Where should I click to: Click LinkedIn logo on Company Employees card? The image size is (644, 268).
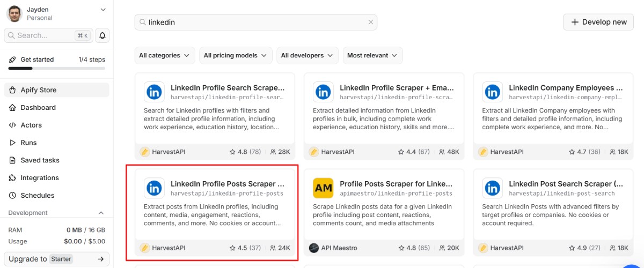(492, 92)
